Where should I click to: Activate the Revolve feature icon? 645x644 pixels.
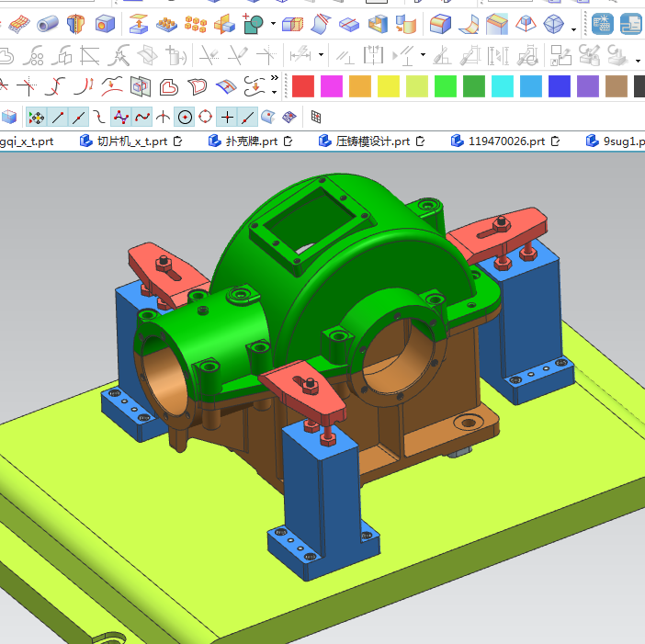pos(75,24)
